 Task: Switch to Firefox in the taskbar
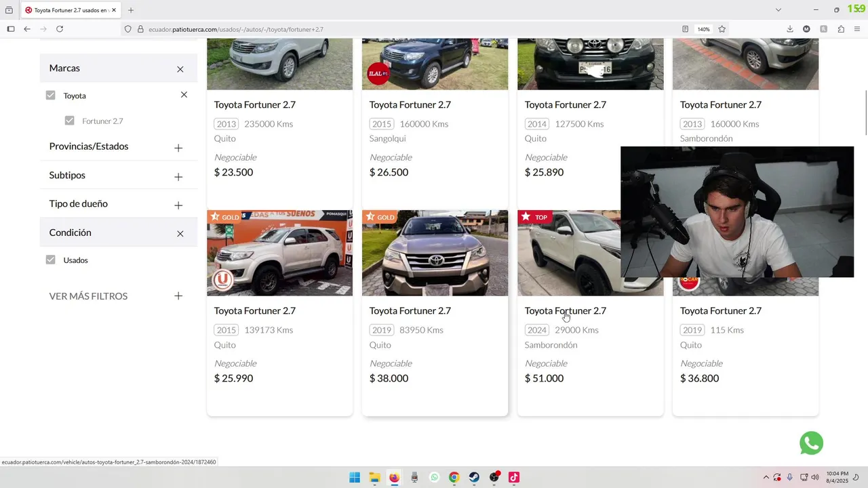click(x=394, y=477)
